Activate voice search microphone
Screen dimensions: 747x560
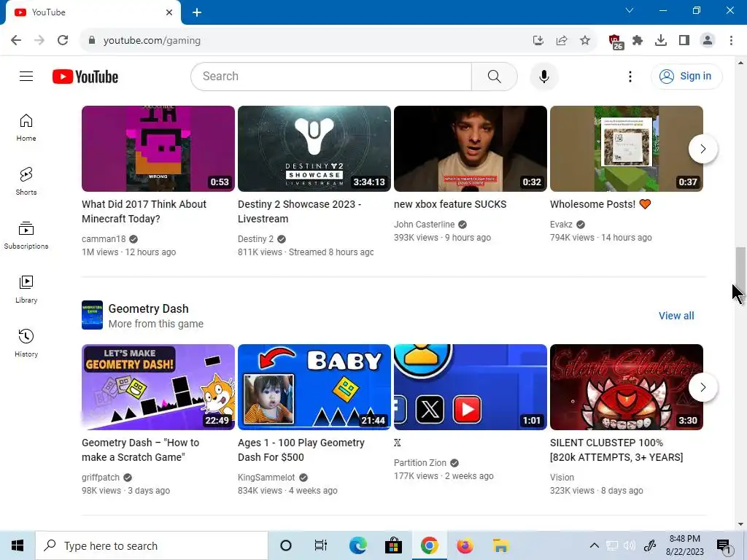543,76
